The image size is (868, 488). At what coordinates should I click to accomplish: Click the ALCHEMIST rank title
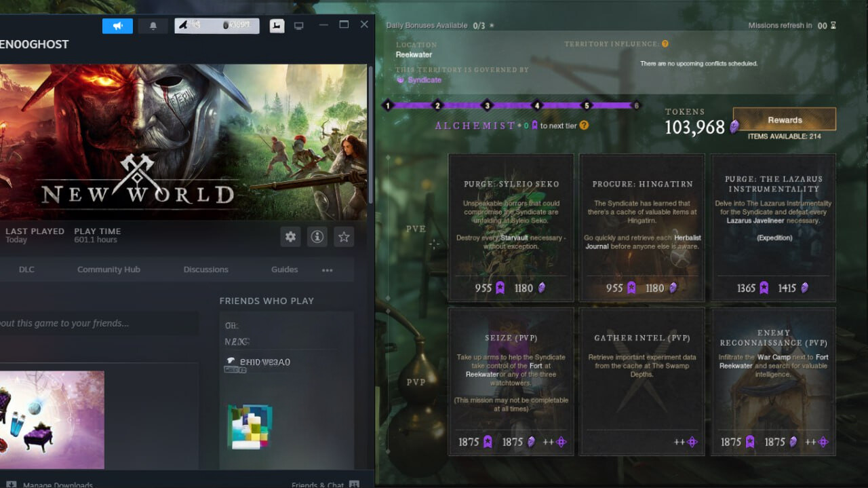tap(475, 126)
